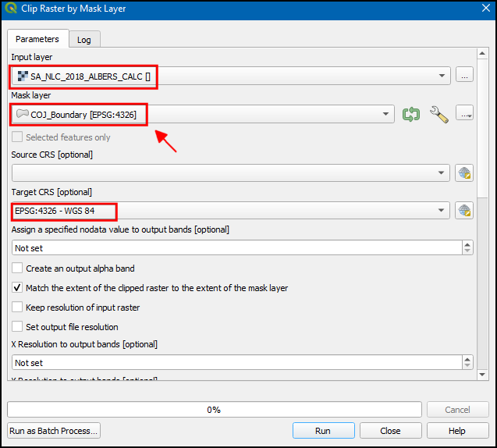This screenshot has width=497, height=448.
Task: Browse for mask layer with ellipsis button
Action: pos(465,115)
